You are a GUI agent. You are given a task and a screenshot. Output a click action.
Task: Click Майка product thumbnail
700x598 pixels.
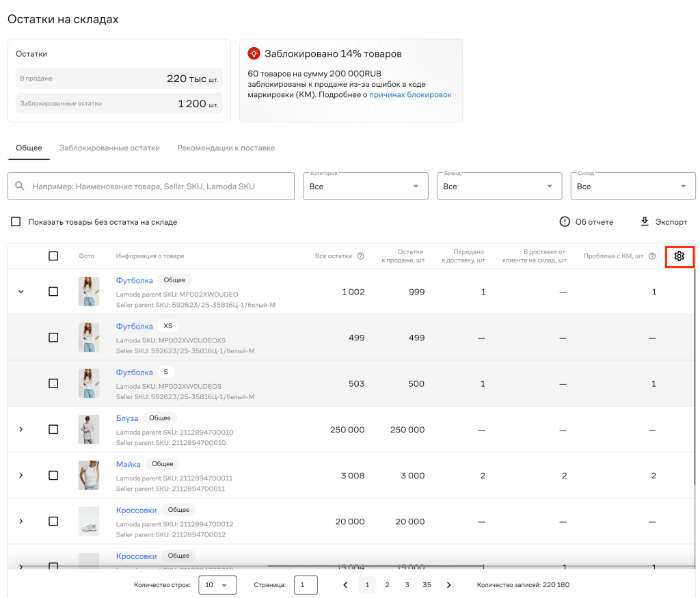click(x=89, y=475)
